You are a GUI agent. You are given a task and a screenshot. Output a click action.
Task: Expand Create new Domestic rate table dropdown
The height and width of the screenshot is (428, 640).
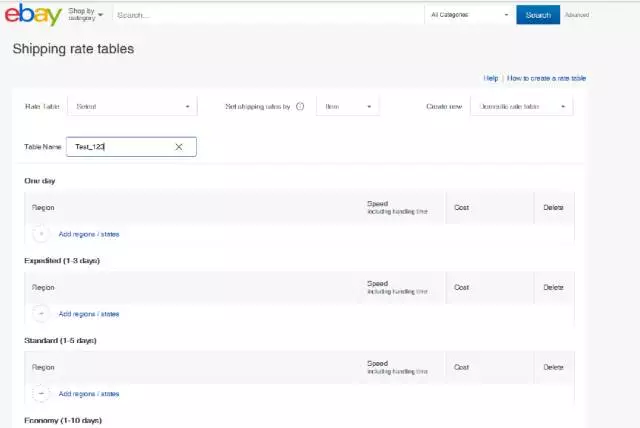click(522, 106)
